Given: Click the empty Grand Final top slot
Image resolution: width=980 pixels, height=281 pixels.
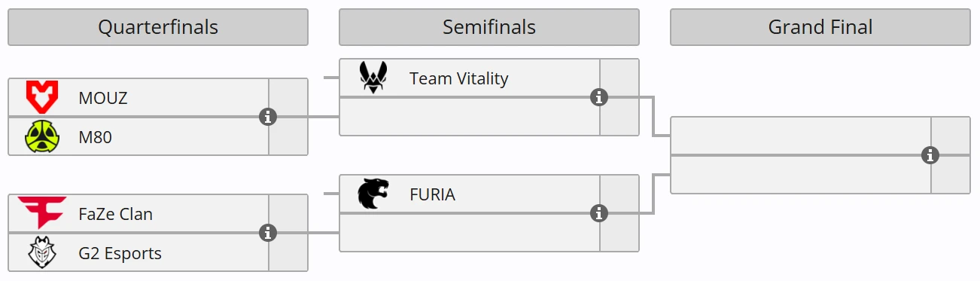Looking at the screenshot, I should 801,136.
